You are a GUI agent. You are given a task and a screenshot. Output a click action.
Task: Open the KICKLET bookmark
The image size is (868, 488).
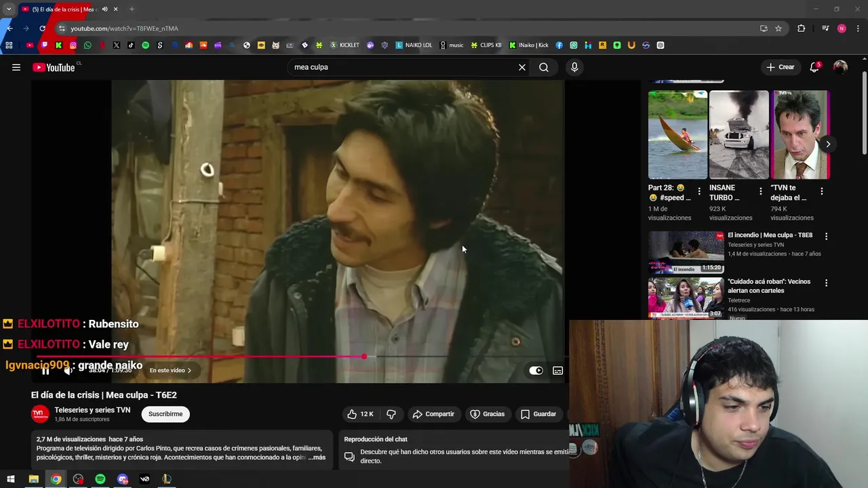344,45
